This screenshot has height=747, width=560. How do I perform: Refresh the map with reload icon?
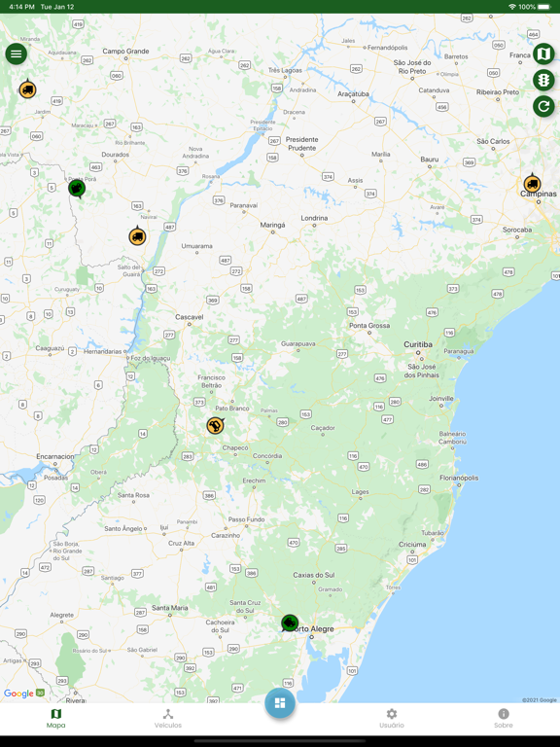pyautogui.click(x=543, y=106)
